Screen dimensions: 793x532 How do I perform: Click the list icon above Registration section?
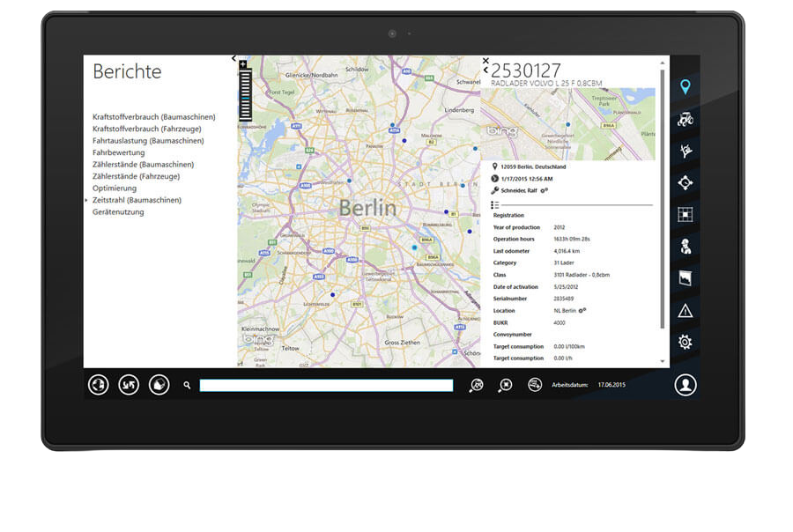tap(493, 203)
